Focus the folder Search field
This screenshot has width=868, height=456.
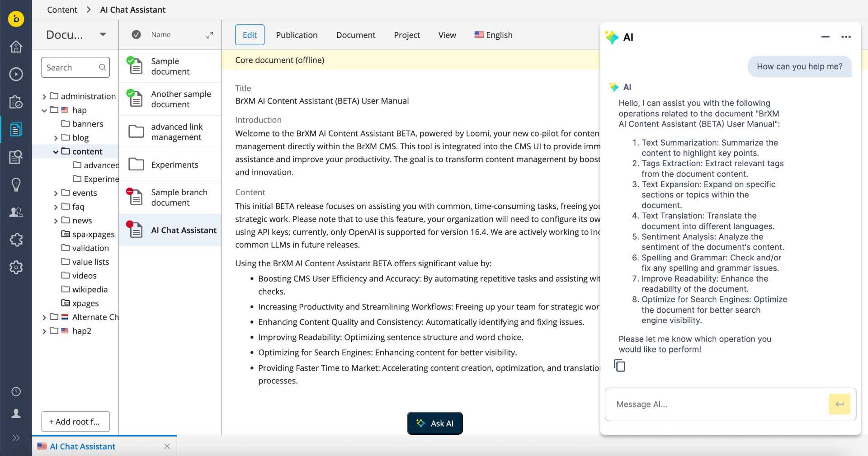tap(75, 67)
